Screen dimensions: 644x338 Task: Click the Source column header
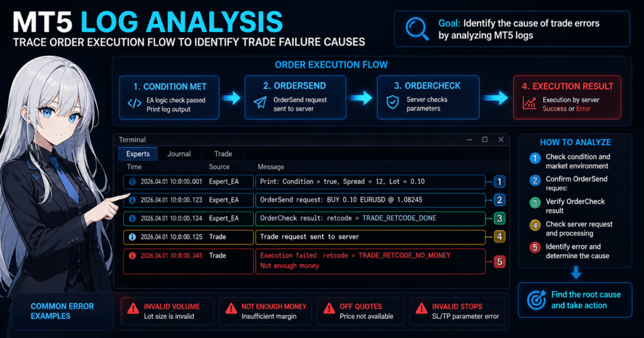tap(219, 167)
